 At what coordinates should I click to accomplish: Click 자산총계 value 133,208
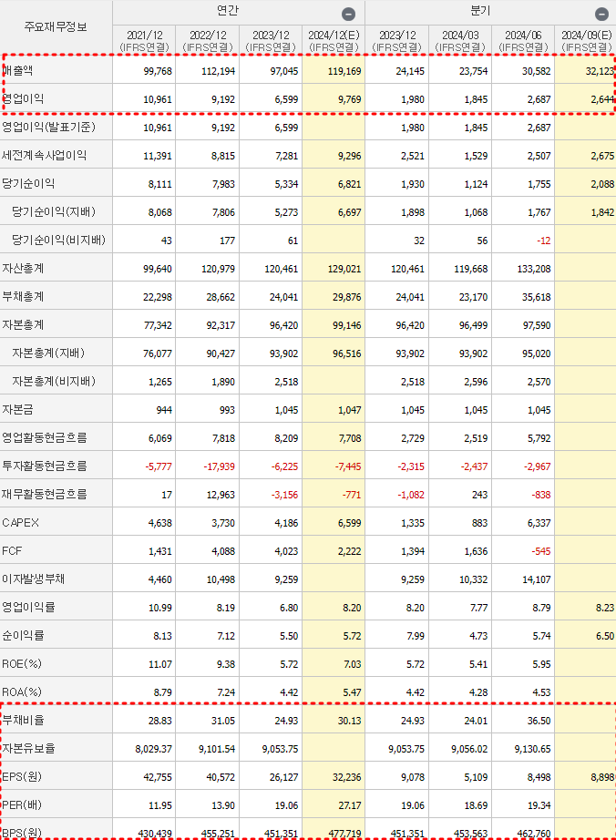tap(533, 269)
